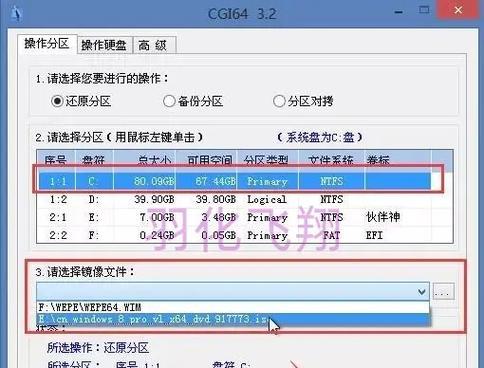Switch to the 操作分区 tab
484x368 pixels.
tap(47, 44)
